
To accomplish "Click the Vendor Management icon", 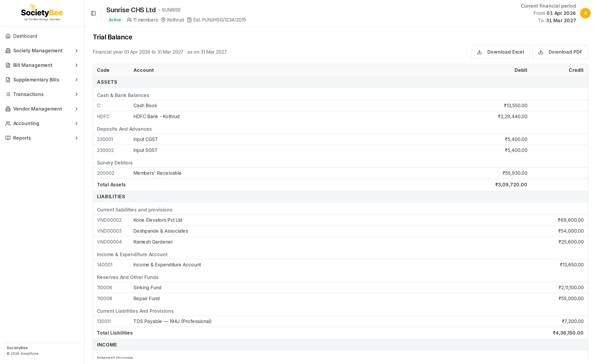I will coord(8,109).
